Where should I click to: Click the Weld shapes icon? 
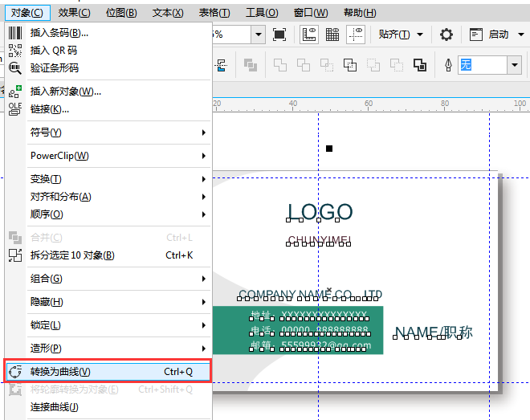pyautogui.click(x=280, y=65)
